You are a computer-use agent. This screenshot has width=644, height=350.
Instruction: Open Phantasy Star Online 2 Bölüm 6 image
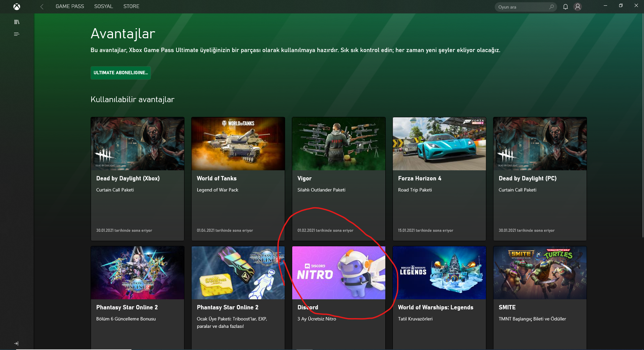tap(138, 273)
